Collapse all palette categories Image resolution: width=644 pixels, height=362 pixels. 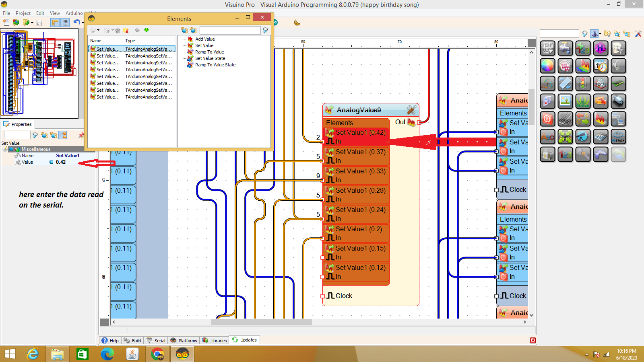tap(627, 34)
